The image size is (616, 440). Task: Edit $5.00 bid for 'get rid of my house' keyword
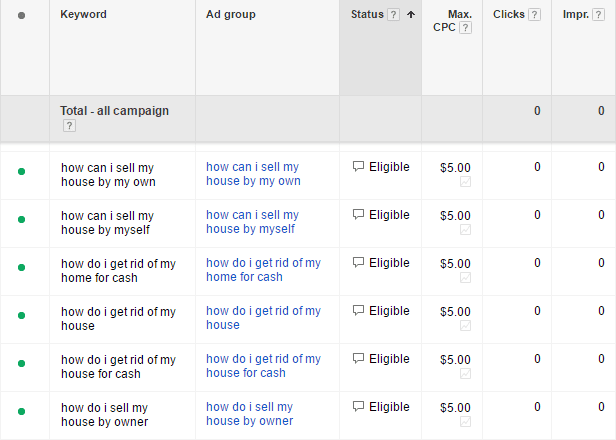coord(455,312)
